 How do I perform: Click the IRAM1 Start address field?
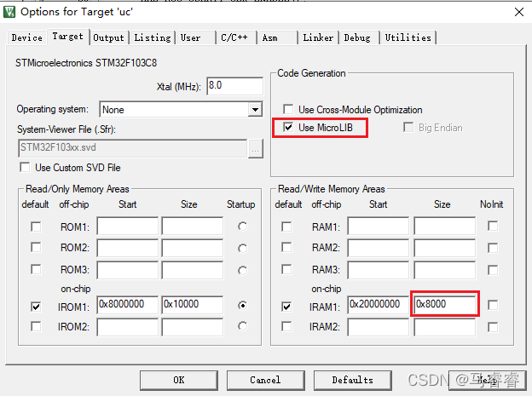378,305
